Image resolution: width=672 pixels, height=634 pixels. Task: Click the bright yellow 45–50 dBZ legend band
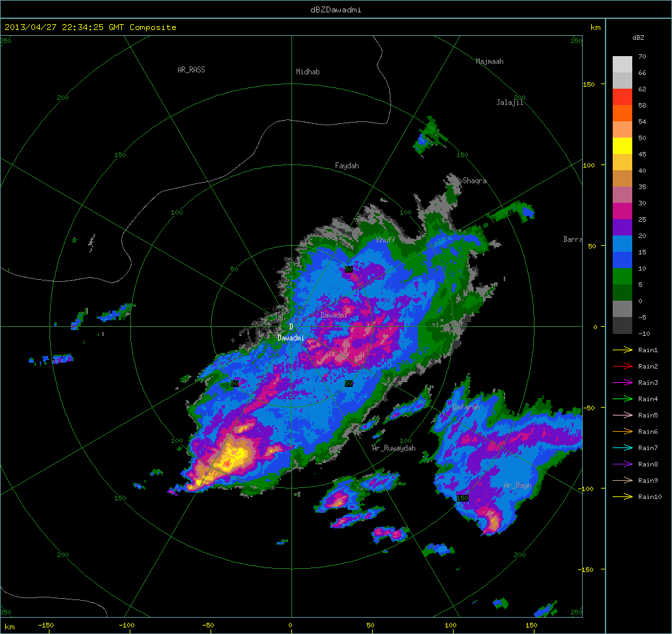622,146
